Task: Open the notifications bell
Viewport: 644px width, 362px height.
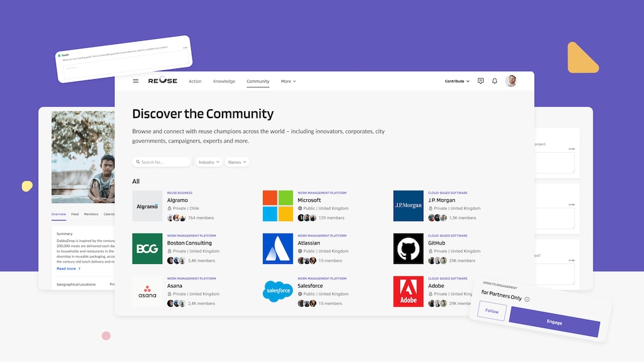Action: point(494,81)
